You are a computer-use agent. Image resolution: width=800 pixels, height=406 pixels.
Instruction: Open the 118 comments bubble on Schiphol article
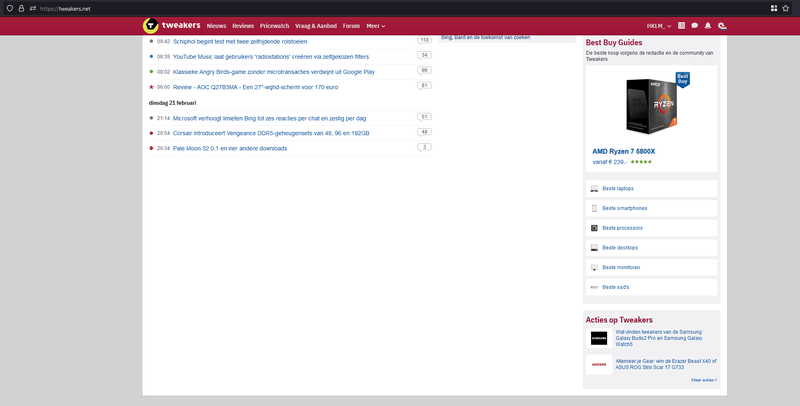pyautogui.click(x=424, y=40)
